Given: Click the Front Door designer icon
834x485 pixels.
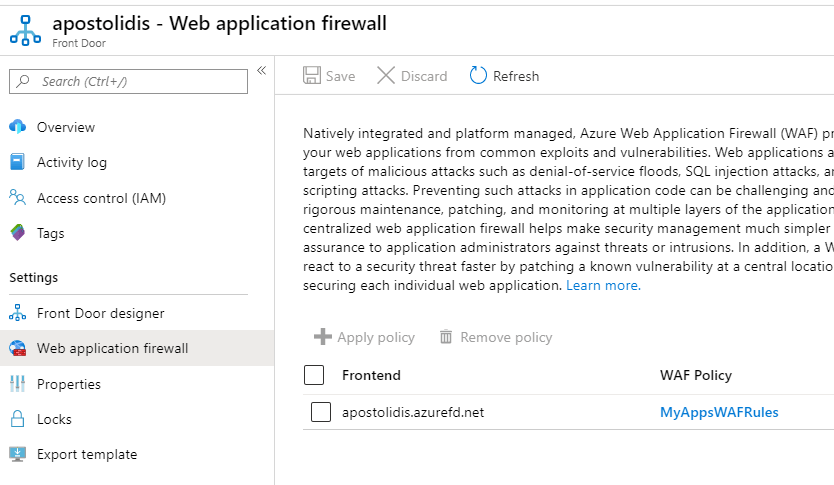Looking at the screenshot, I should (18, 313).
